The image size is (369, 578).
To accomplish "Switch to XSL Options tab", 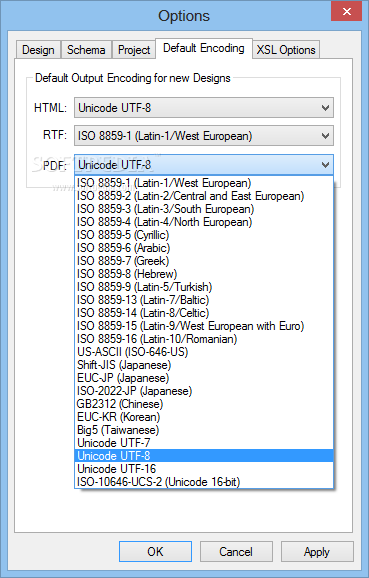I will pyautogui.click(x=286, y=50).
